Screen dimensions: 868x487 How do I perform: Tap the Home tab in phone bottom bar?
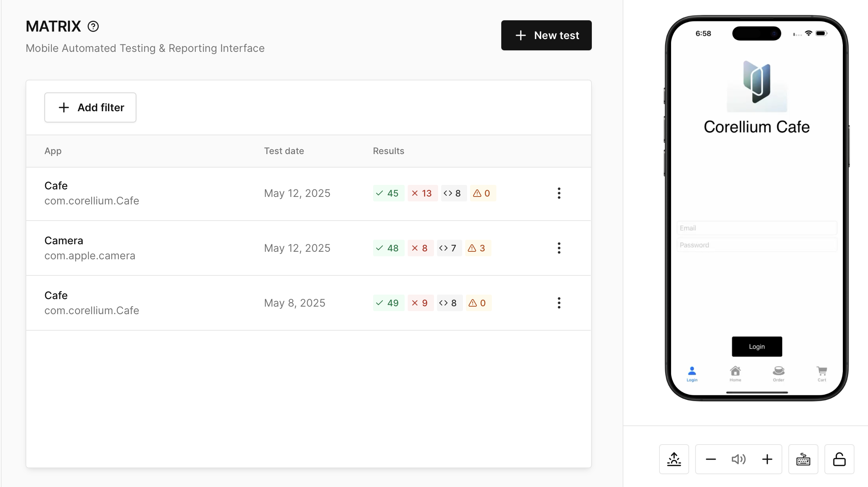coord(735,374)
